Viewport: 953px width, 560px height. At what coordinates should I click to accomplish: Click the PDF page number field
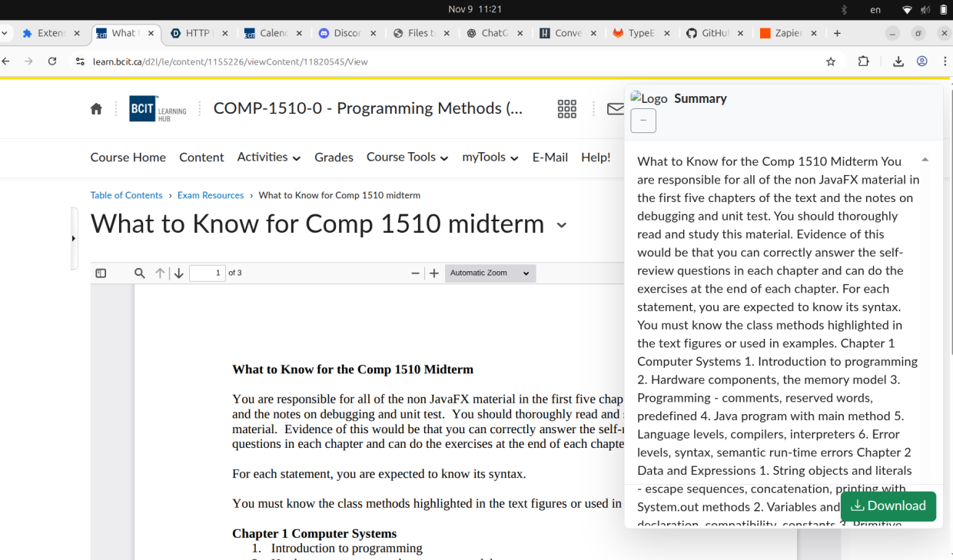[x=208, y=273]
